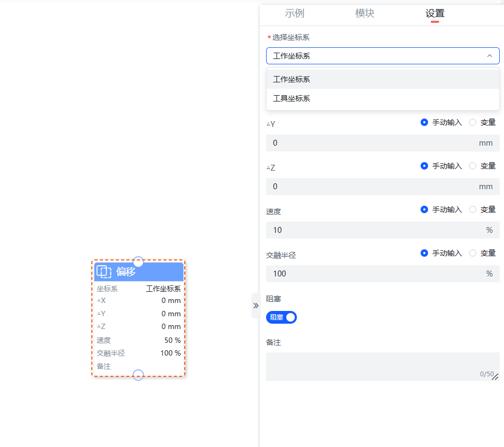
Task: Choose 变量 option for 速度
Action: tap(473, 209)
